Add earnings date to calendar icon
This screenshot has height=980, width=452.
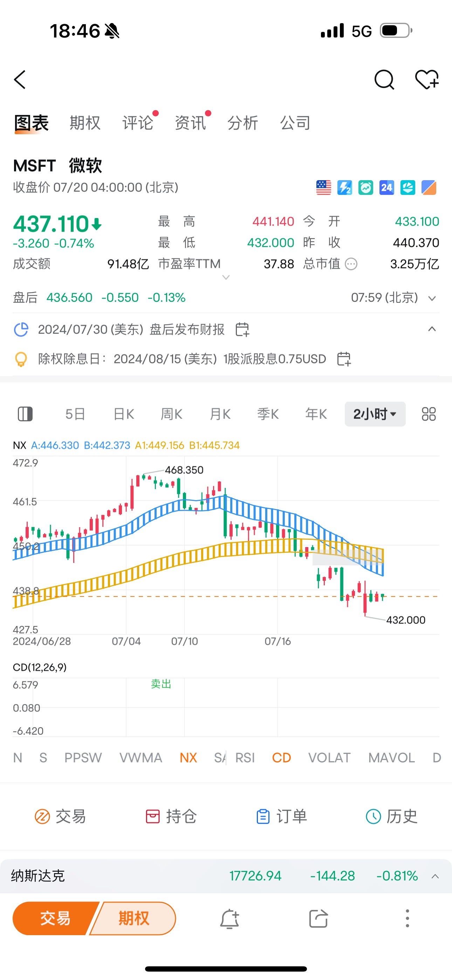[242, 329]
